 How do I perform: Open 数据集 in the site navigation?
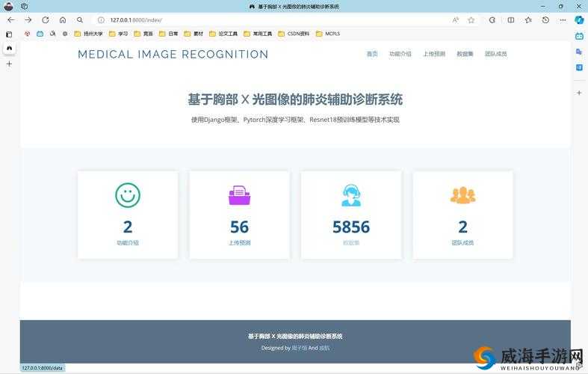coord(465,54)
